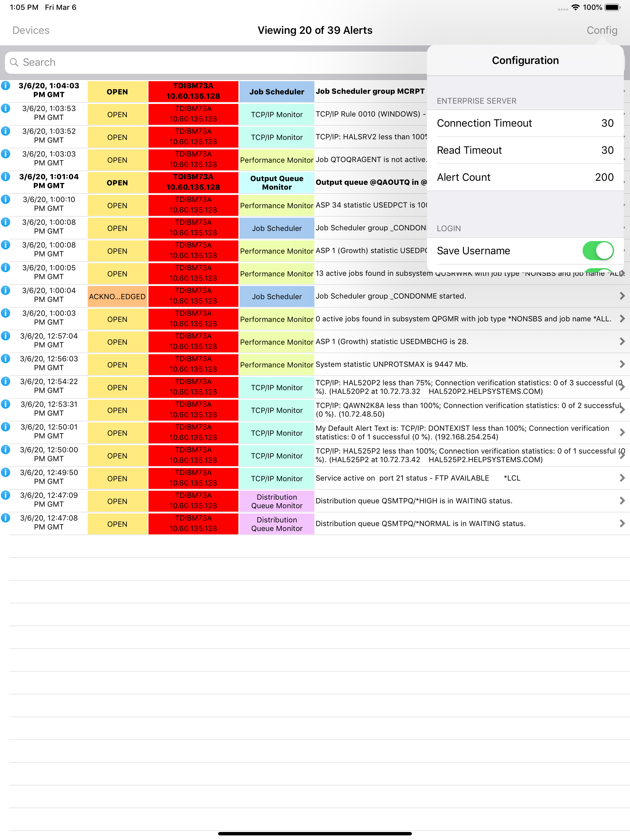630x840 pixels.
Task: Select the OPEN status for 12:56:03 alert
Action: point(118,365)
